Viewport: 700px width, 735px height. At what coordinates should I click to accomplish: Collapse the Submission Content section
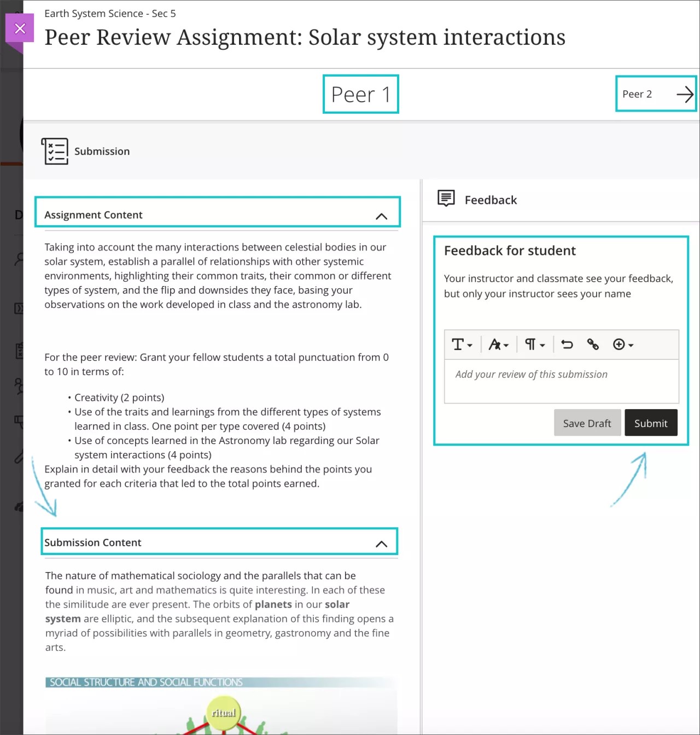coord(381,544)
